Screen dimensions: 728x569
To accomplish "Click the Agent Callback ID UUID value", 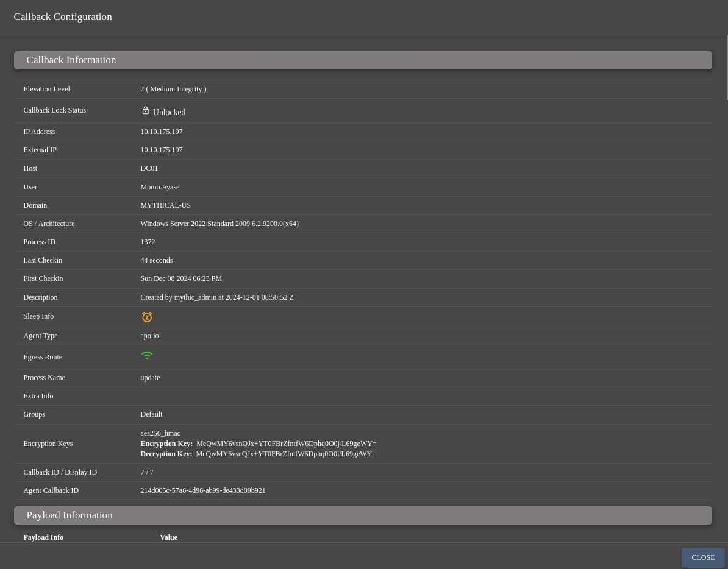I will (x=203, y=490).
